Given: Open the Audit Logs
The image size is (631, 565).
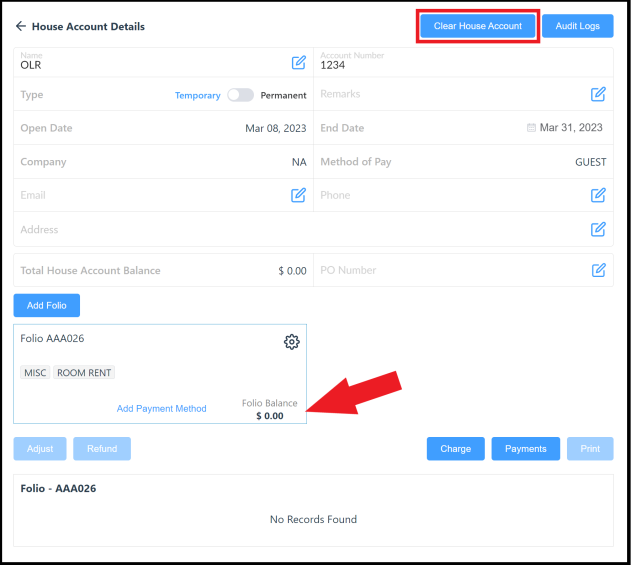Looking at the screenshot, I should click(x=577, y=26).
